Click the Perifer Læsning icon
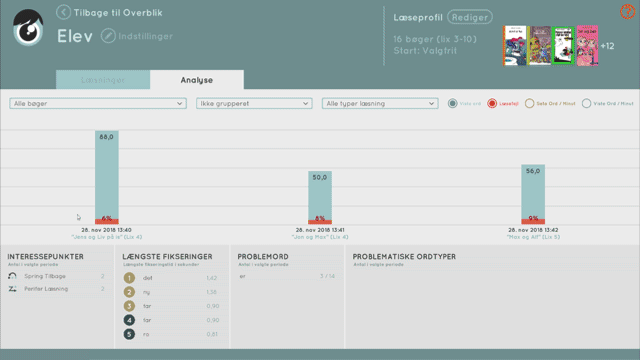 click(x=12, y=289)
